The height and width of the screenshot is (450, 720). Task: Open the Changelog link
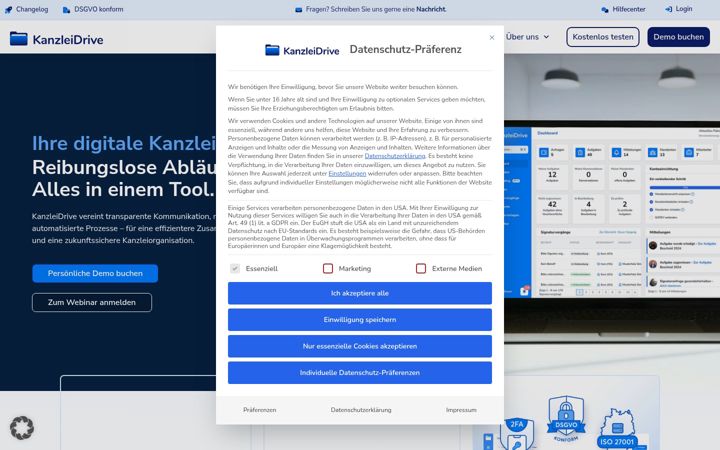pyautogui.click(x=32, y=9)
